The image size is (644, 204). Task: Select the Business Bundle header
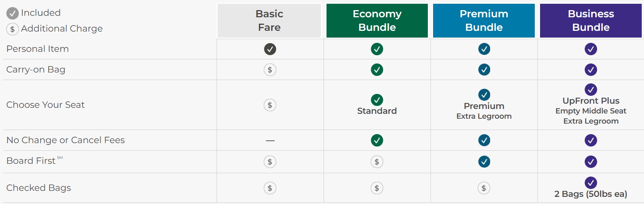(591, 21)
